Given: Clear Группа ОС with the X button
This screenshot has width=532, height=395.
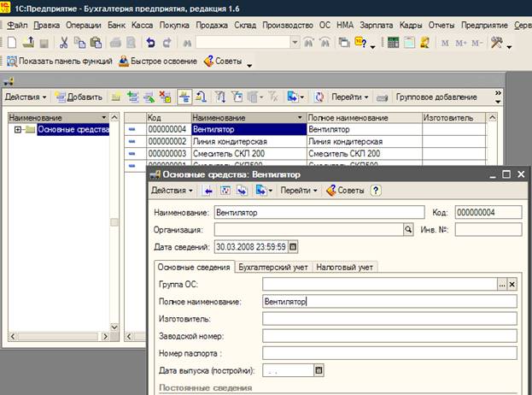Looking at the screenshot, I should click(x=512, y=284).
